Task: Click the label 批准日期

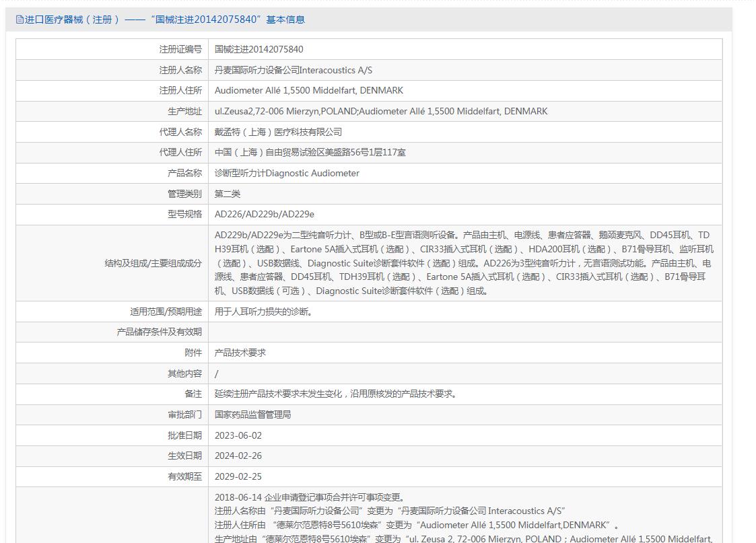Action: [x=184, y=435]
